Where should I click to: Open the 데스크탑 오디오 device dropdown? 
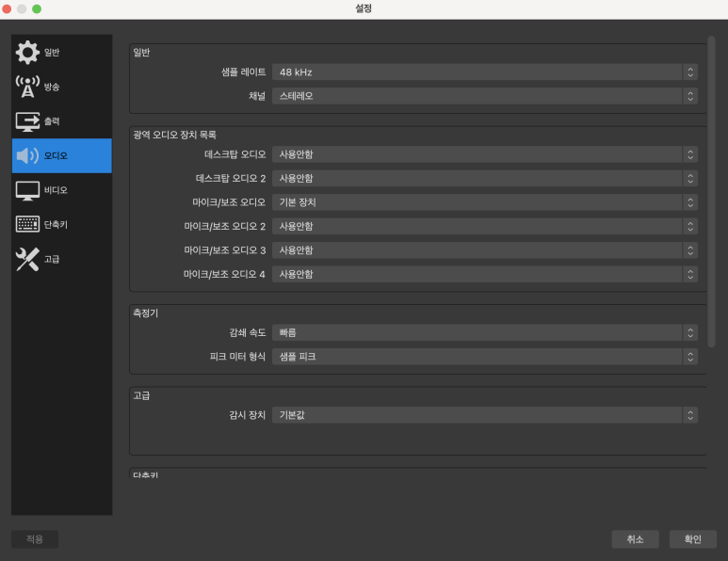pos(485,154)
